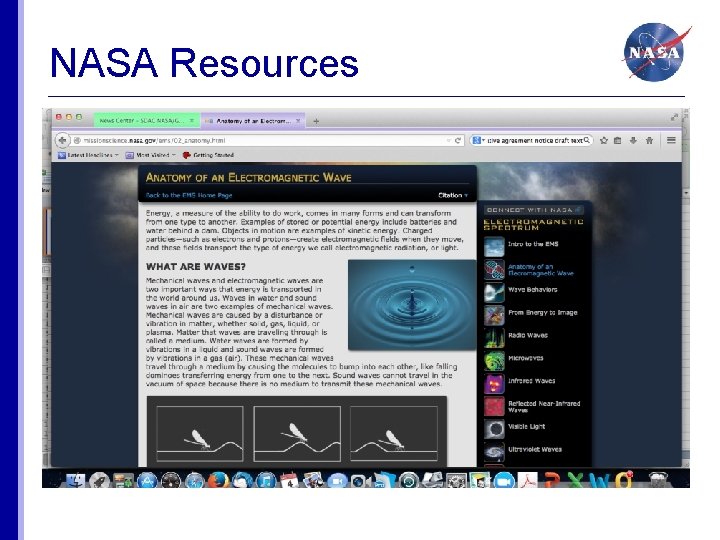Click the first dragonfly wave diagram panel
Viewport: 720px width, 540px height.
click(x=200, y=433)
